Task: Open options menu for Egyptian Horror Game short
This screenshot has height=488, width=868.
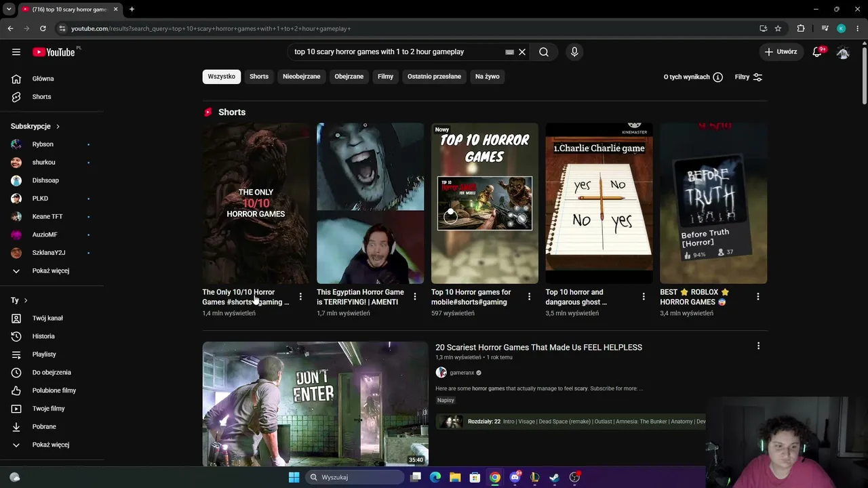Action: point(415,297)
